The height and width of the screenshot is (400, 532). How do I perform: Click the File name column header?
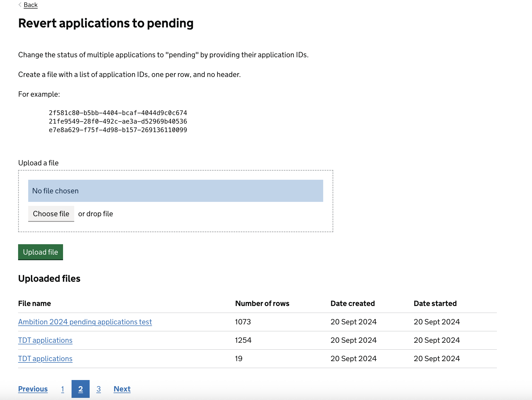pyautogui.click(x=34, y=303)
